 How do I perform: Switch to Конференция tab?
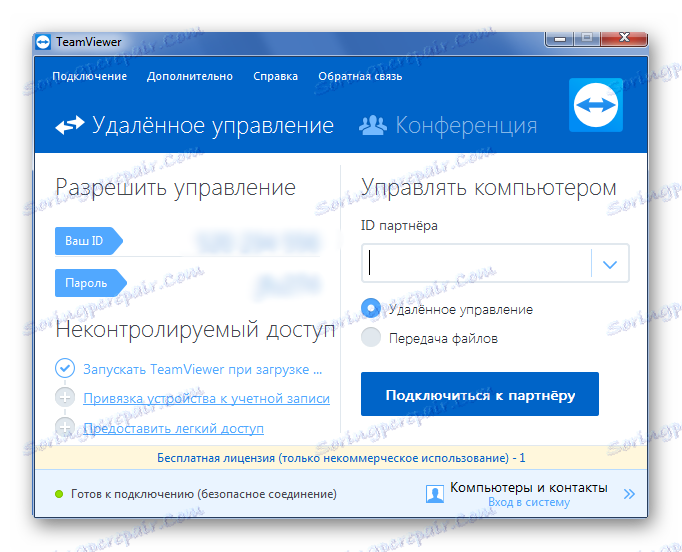tap(466, 125)
